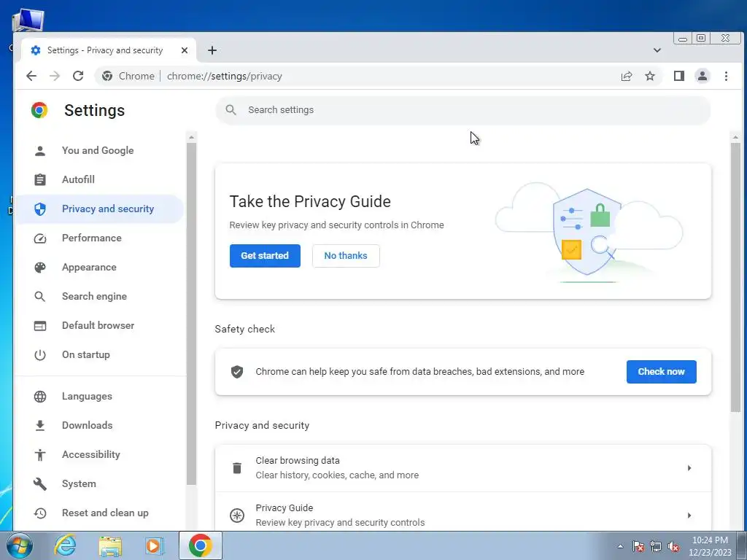Screen dimensions: 747x560
Task: Expand the Privacy Guide row arrow
Action: pos(689,516)
